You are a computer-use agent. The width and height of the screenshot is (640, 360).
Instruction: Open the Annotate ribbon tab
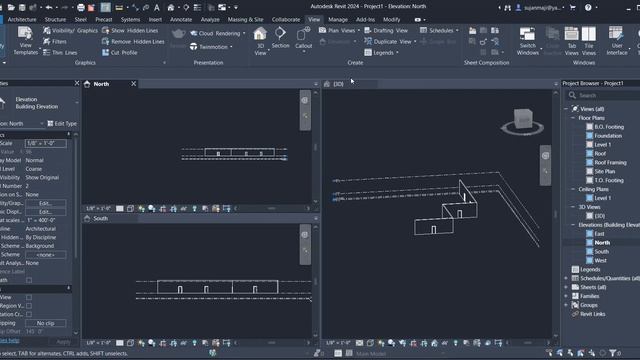[x=181, y=19]
